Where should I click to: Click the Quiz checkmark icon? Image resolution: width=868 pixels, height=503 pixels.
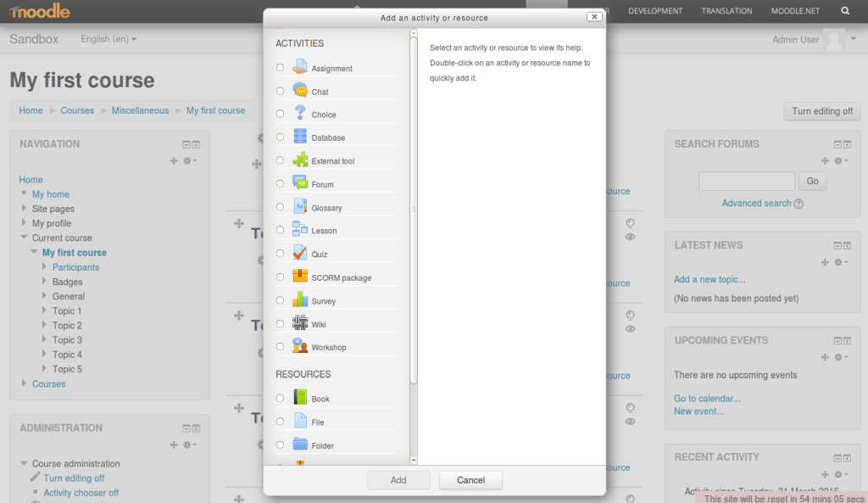[x=300, y=253]
